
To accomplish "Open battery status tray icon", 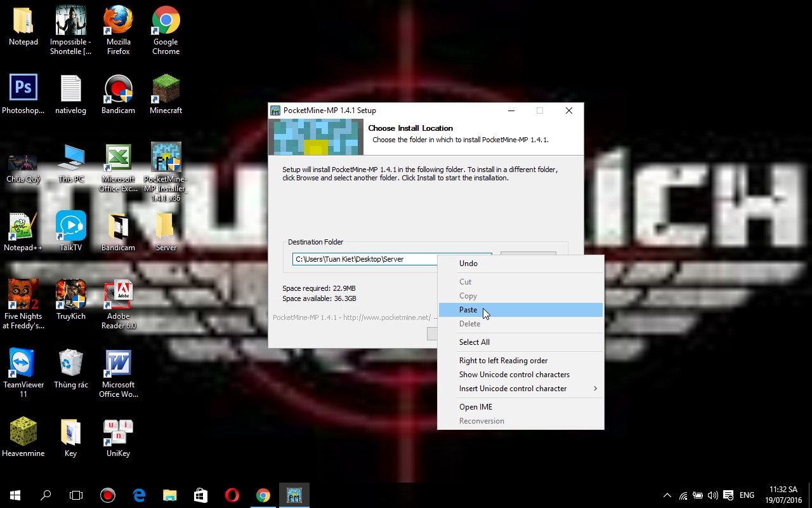I will point(698,495).
